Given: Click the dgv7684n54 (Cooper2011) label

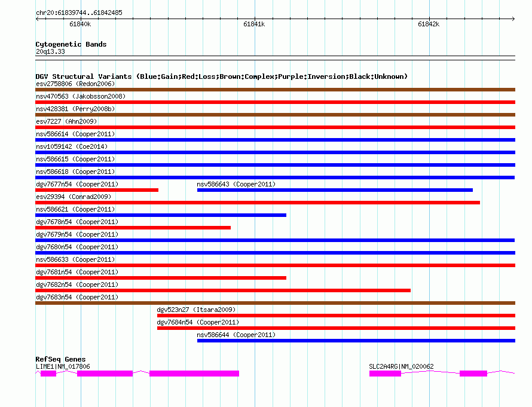Looking at the screenshot, I should pos(198,322).
